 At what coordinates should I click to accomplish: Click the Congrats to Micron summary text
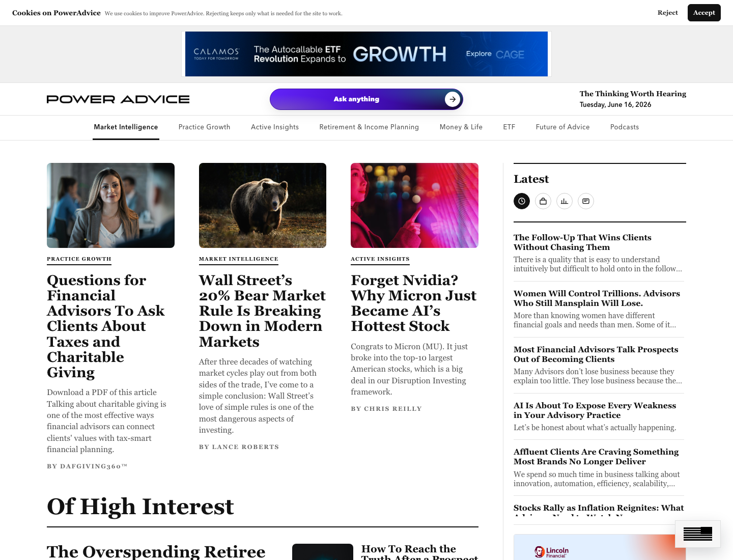[409, 369]
